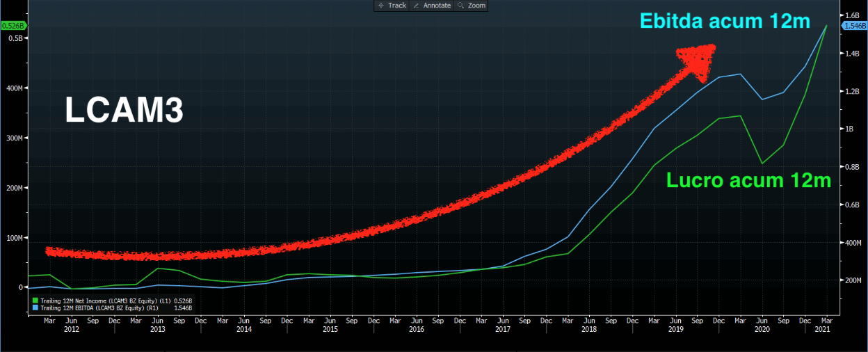Click the 0.8B right axis label
The height and width of the screenshot is (352, 868).
(x=852, y=167)
